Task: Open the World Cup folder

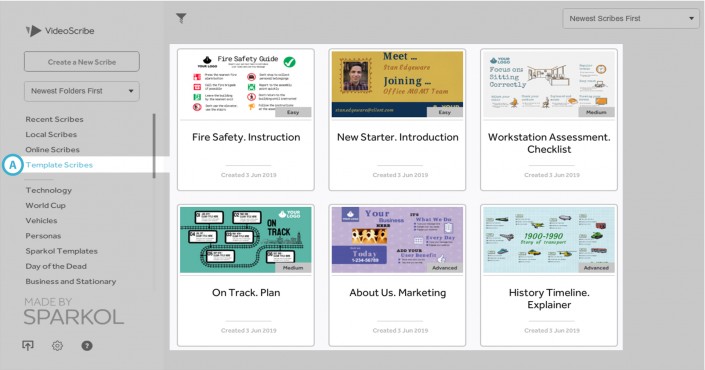Action: point(45,205)
